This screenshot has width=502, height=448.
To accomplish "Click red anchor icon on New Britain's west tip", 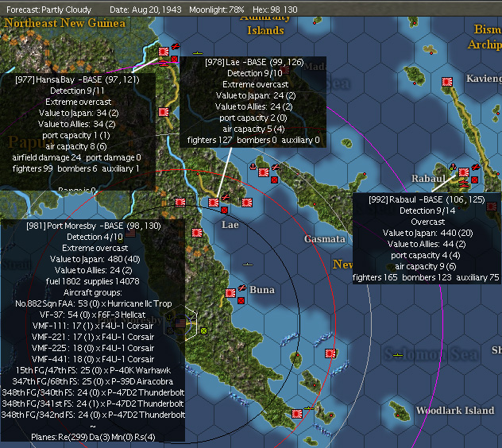I will pos(253,167).
